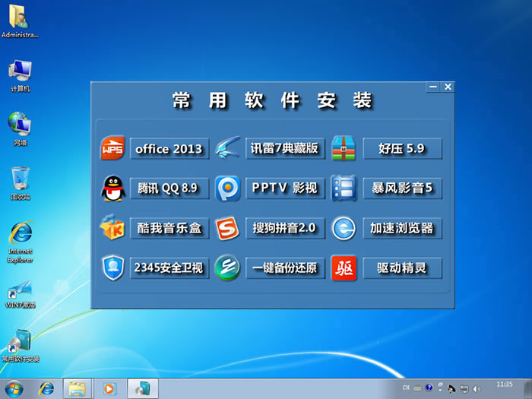Click the 2345 security shield icon
Screen dimensions: 532x399
click(x=112, y=268)
